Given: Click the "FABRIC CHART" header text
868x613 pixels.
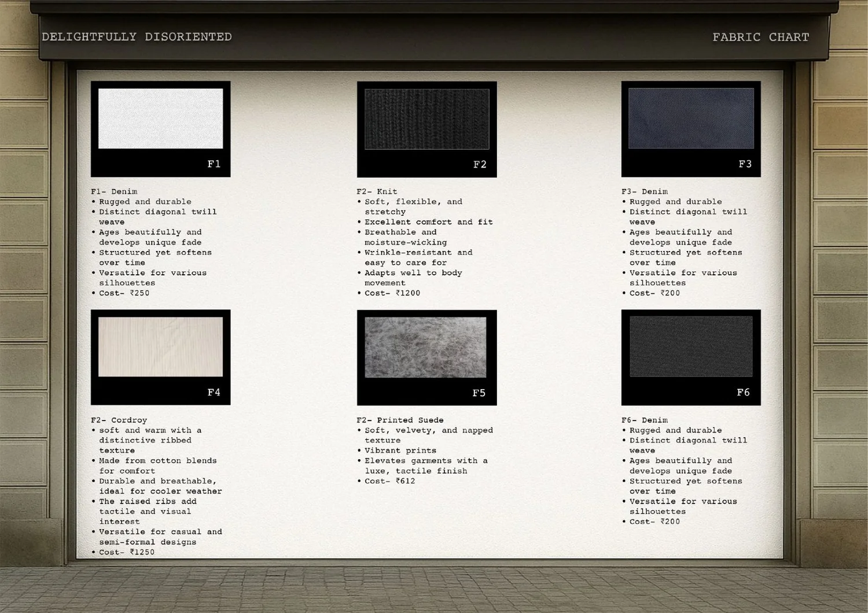Looking at the screenshot, I should 761,37.
